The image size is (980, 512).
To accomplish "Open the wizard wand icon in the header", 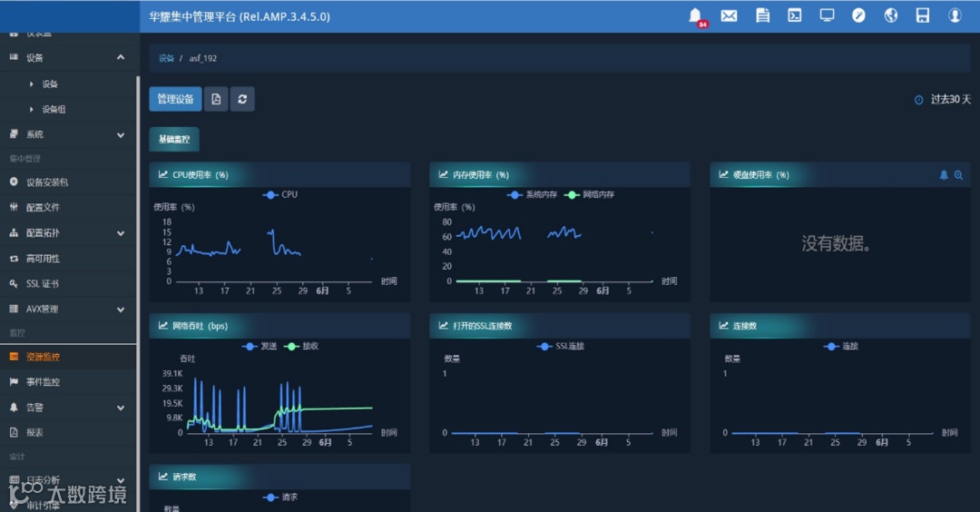I will point(858,15).
